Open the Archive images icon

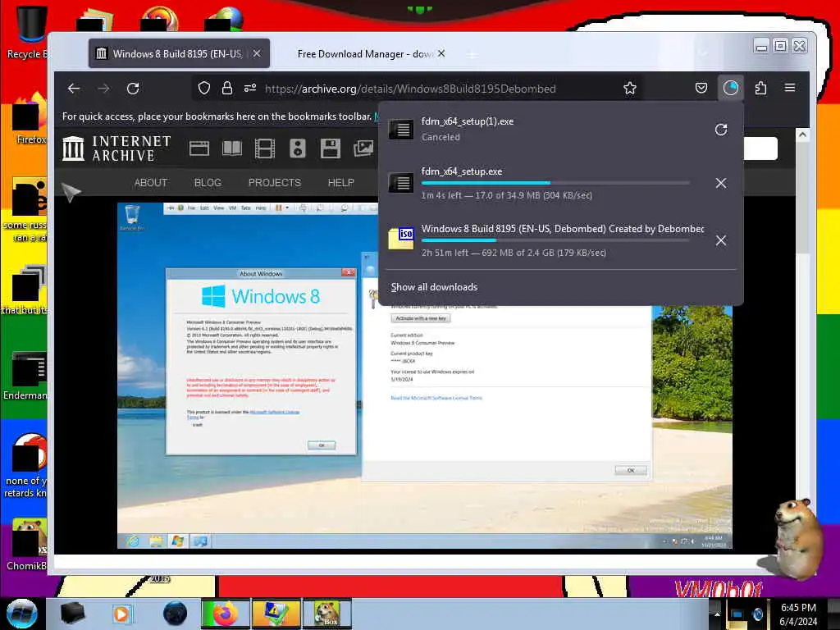(363, 148)
